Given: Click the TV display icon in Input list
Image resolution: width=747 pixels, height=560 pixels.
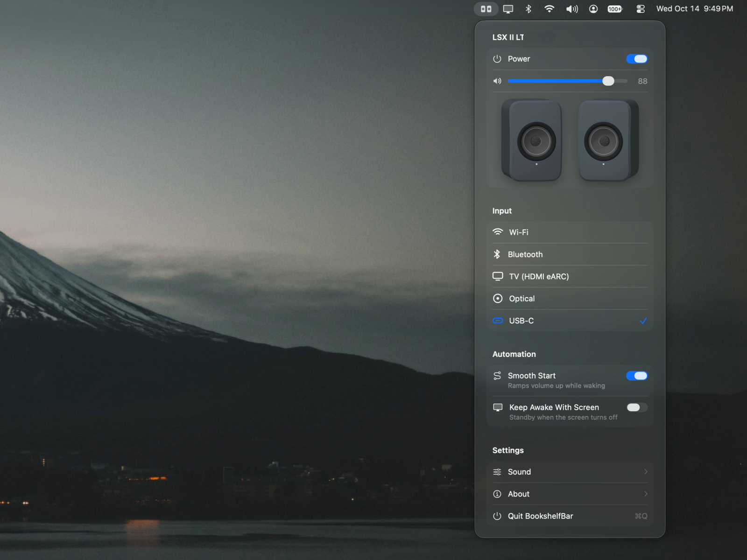Looking at the screenshot, I should click(x=498, y=276).
